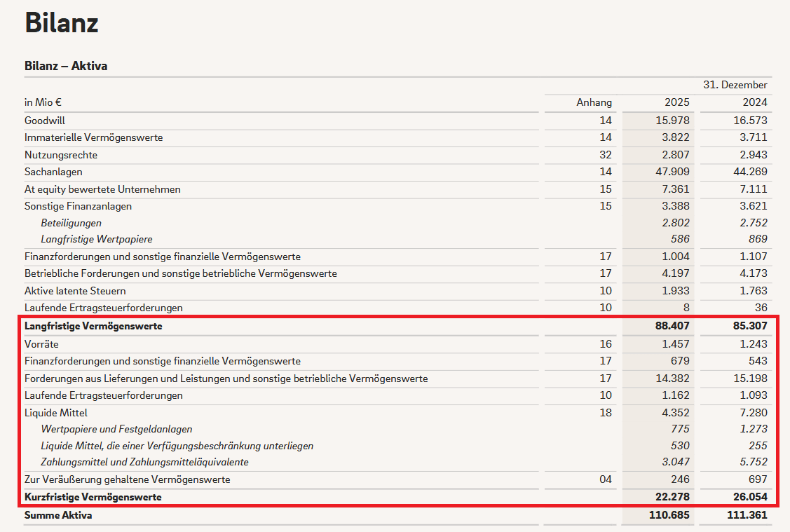Click the Goodwill row label
This screenshot has width=790, height=532.
point(45,121)
